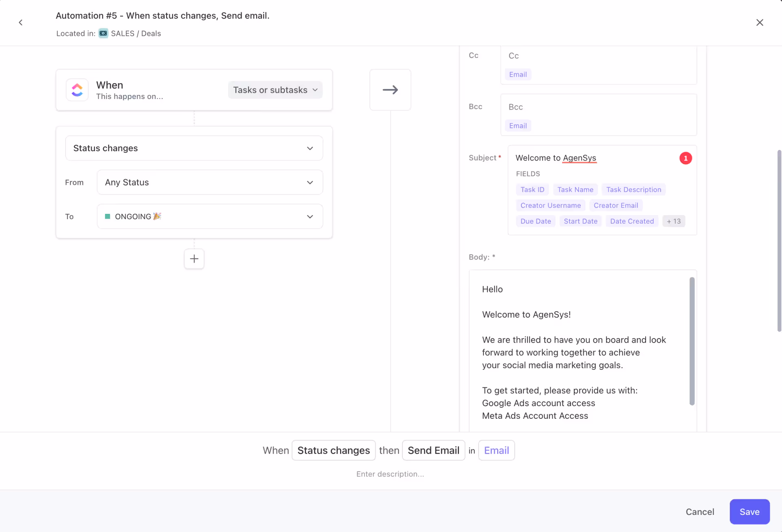Click the right arrow connector icon
Screen dimensions: 782x532
click(390, 90)
